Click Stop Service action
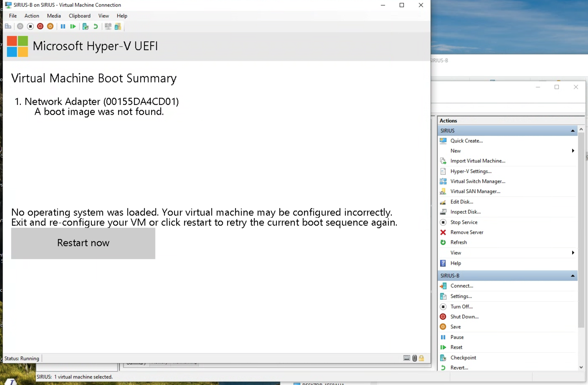This screenshot has width=588, height=385. tap(464, 222)
